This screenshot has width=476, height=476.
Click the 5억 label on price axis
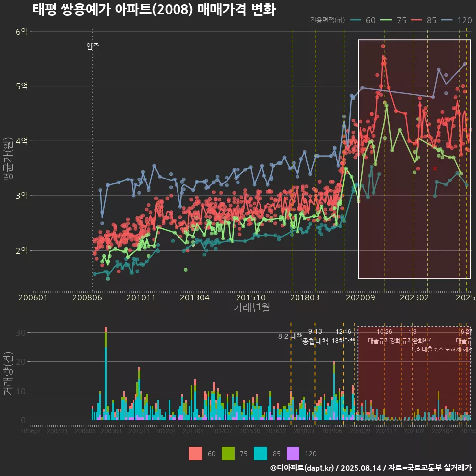22,86
